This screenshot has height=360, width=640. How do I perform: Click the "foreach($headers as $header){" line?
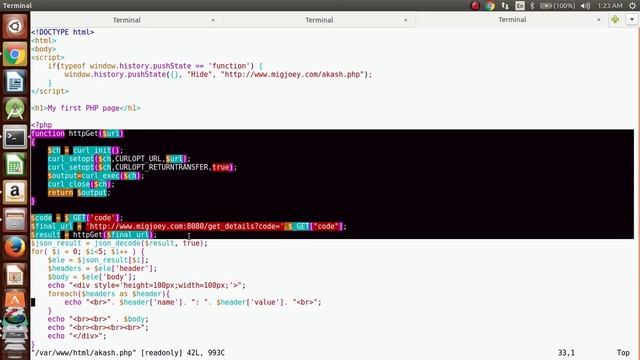109,294
